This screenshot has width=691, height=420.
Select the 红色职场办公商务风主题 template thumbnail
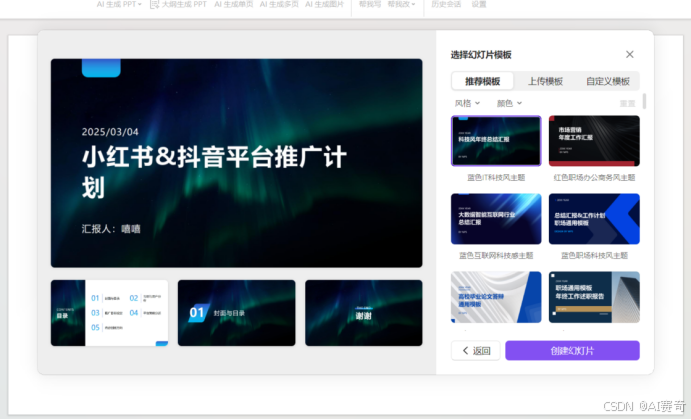(594, 141)
